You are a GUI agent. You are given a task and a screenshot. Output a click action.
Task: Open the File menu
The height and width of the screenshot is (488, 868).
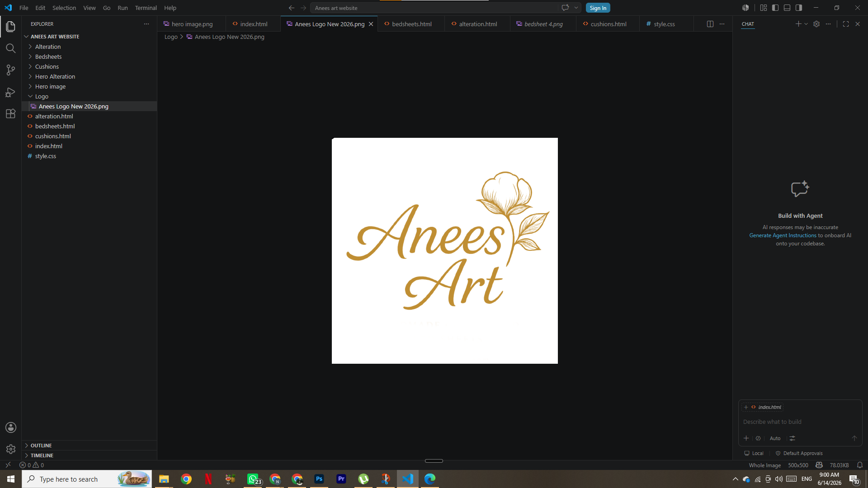(x=24, y=8)
